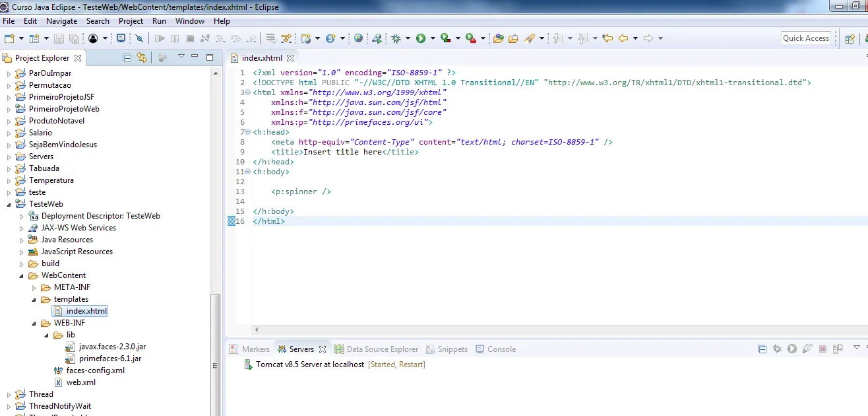Toggle Skip All Breakpoints

(139, 38)
